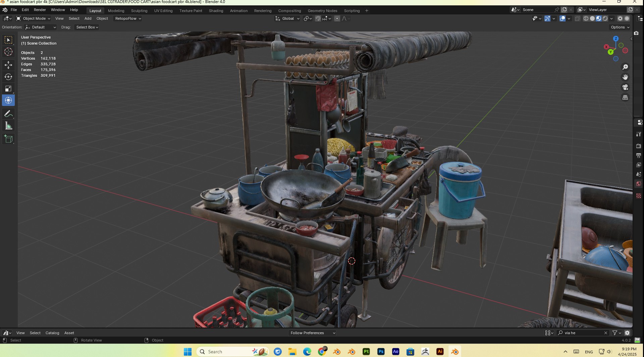Switch to the Shading workspace tab
This screenshot has height=357, width=644.
tap(216, 11)
